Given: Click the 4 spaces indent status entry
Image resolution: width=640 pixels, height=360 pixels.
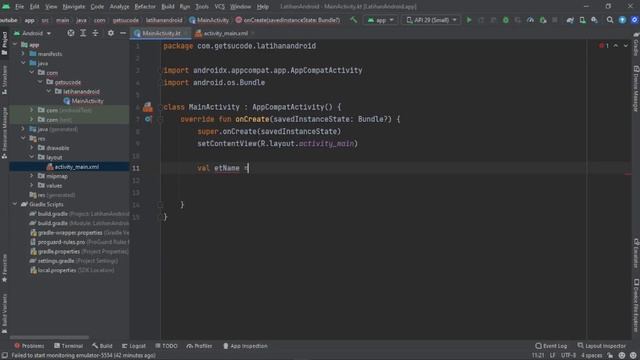Looking at the screenshot, I should click(591, 356).
